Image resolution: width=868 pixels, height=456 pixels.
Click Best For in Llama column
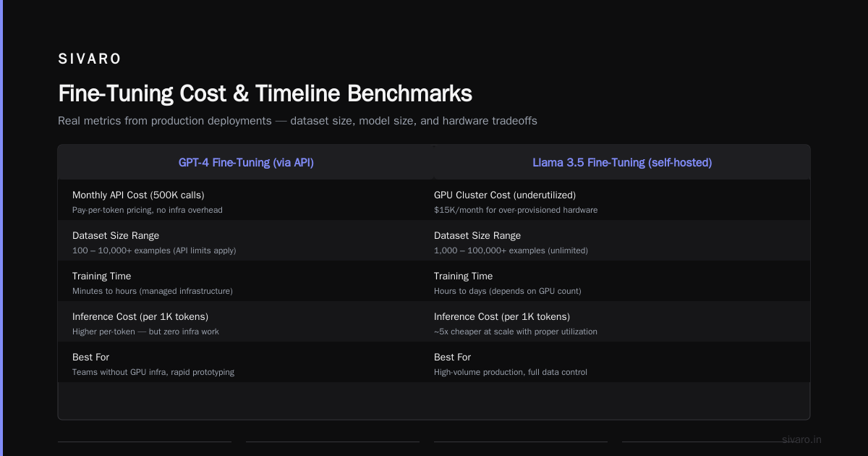453,357
